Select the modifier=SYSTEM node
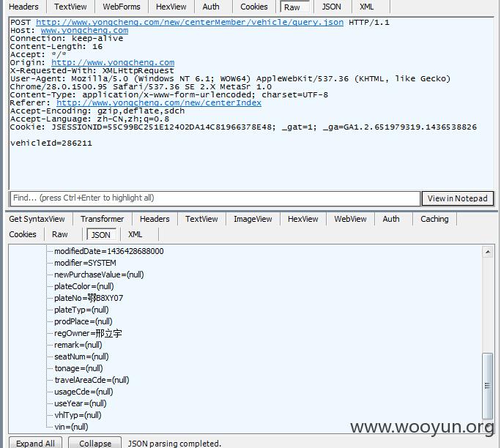 click(85, 263)
